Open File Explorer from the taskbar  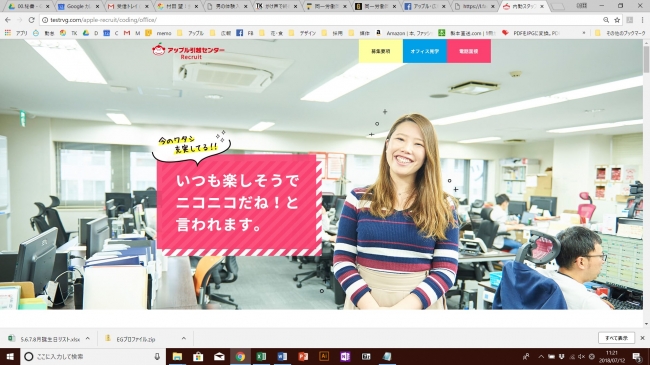(177, 356)
